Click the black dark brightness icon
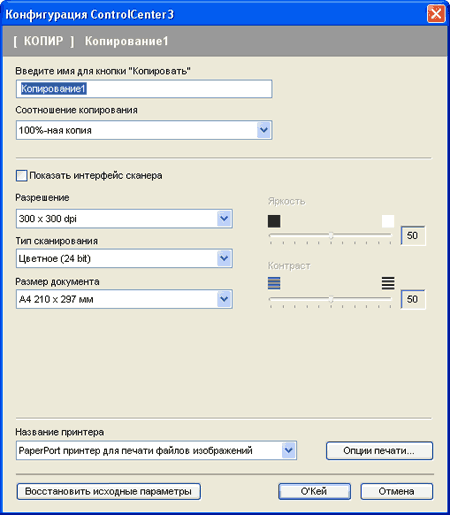The height and width of the screenshot is (515, 450). coord(274,221)
